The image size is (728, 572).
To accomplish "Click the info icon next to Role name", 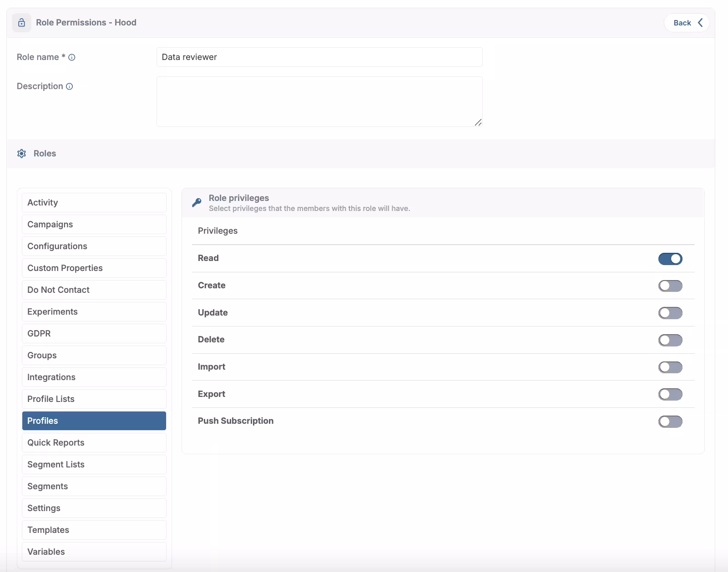I will [x=72, y=57].
